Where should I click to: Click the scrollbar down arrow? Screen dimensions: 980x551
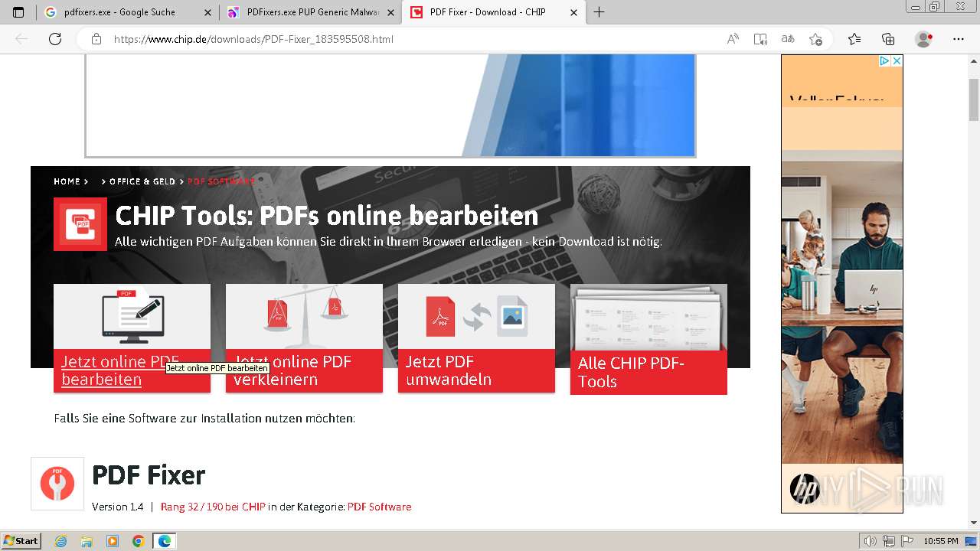[x=974, y=523]
